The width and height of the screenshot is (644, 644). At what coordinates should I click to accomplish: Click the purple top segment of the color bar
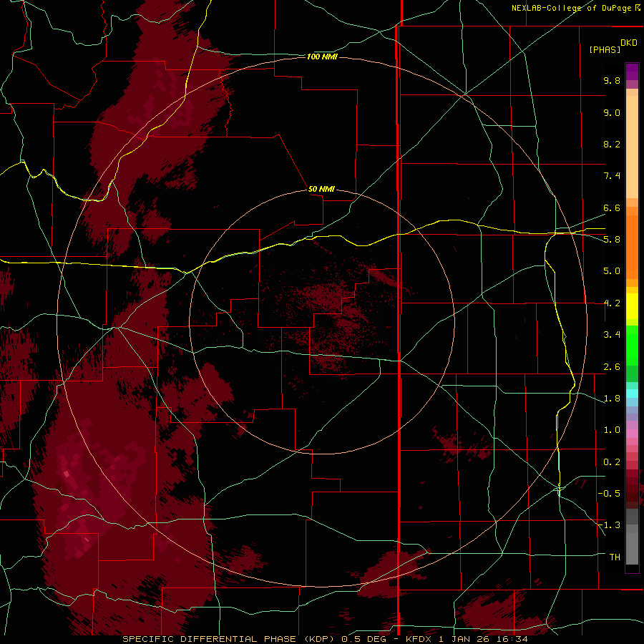pyautogui.click(x=632, y=72)
